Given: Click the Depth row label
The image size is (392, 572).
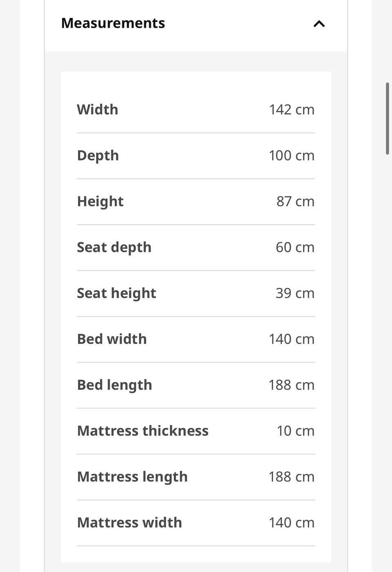Looking at the screenshot, I should point(98,156).
